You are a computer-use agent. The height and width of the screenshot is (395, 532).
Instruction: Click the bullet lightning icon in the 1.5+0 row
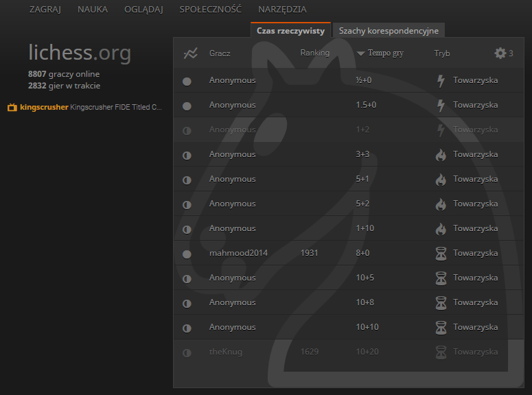[x=441, y=106]
